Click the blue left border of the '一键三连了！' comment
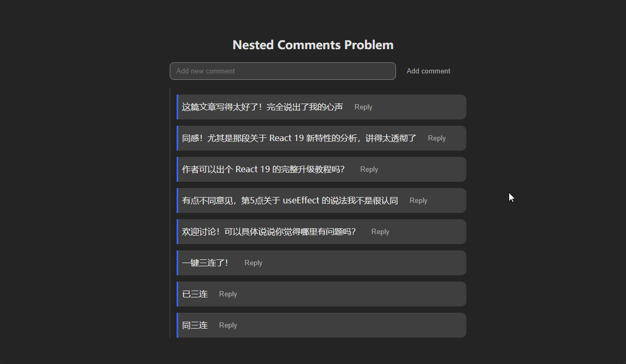The image size is (626, 364). pos(178,263)
